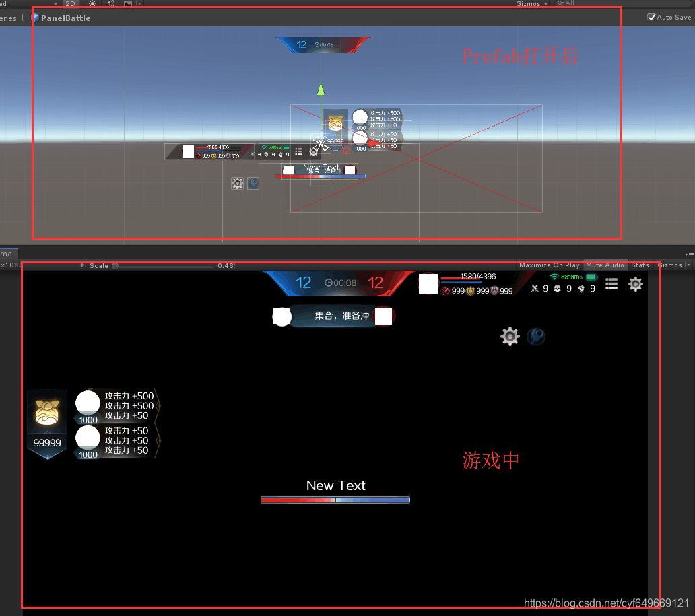Open Game view Gizmos dropdown arrow
Screen dimensions: 695x616
[x=688, y=265]
